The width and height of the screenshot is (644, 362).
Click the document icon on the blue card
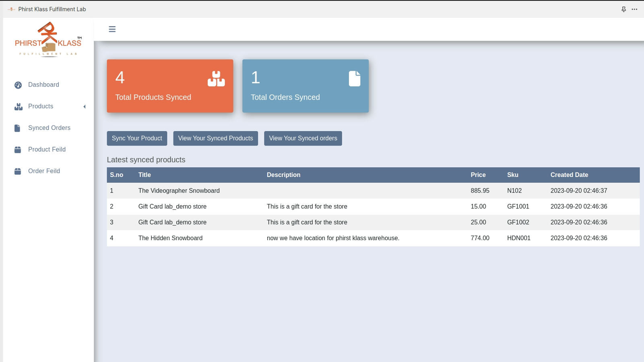pyautogui.click(x=354, y=78)
